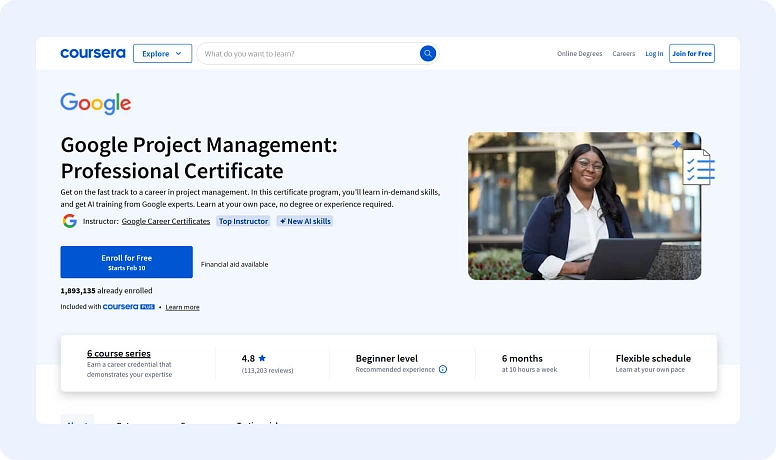Click the 'Financial aid available' text
The image size is (776, 460).
pos(235,264)
